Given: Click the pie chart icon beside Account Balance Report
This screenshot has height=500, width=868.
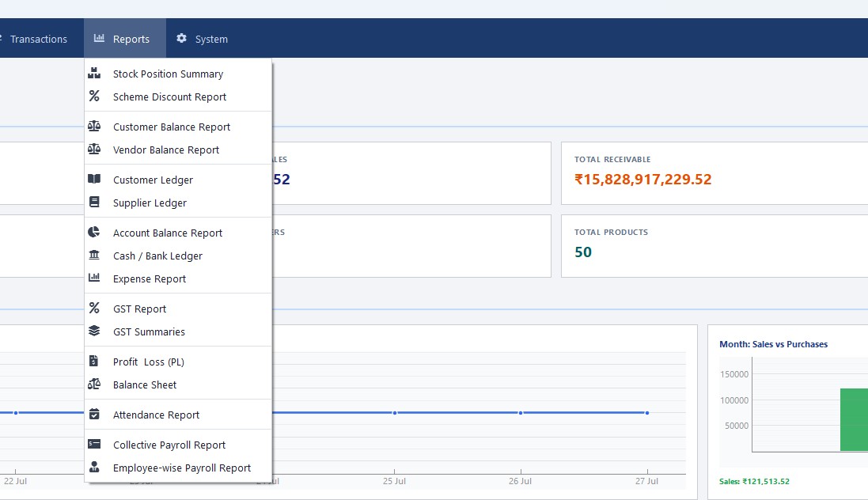Looking at the screenshot, I should click(x=94, y=232).
